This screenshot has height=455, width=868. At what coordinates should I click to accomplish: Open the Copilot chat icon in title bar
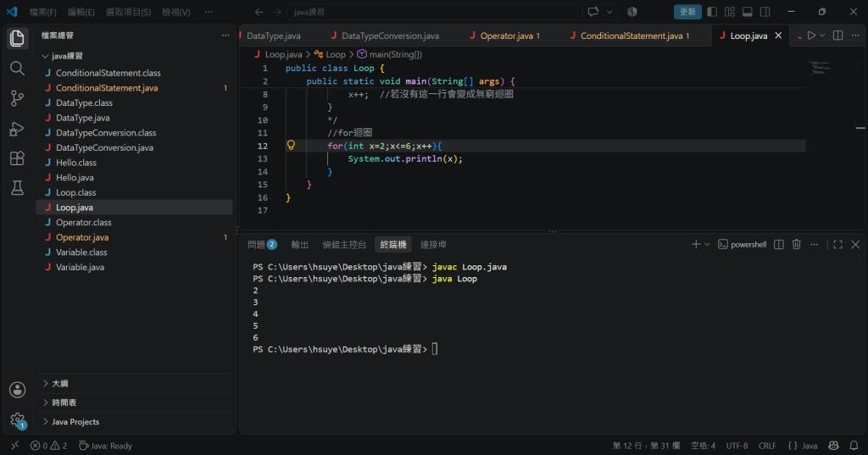593,12
